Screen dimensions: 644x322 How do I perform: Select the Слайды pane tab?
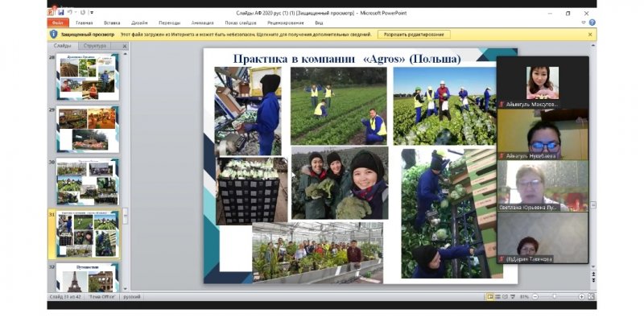[x=63, y=46]
